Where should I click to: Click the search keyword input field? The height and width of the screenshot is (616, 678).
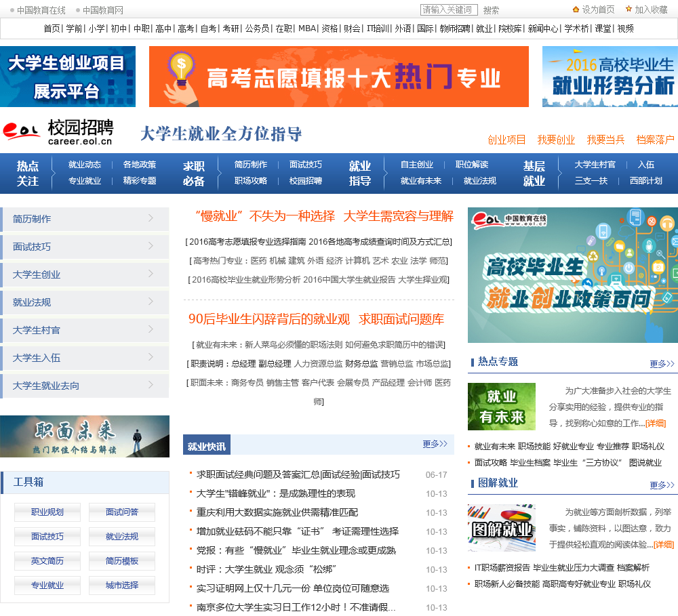click(x=449, y=10)
